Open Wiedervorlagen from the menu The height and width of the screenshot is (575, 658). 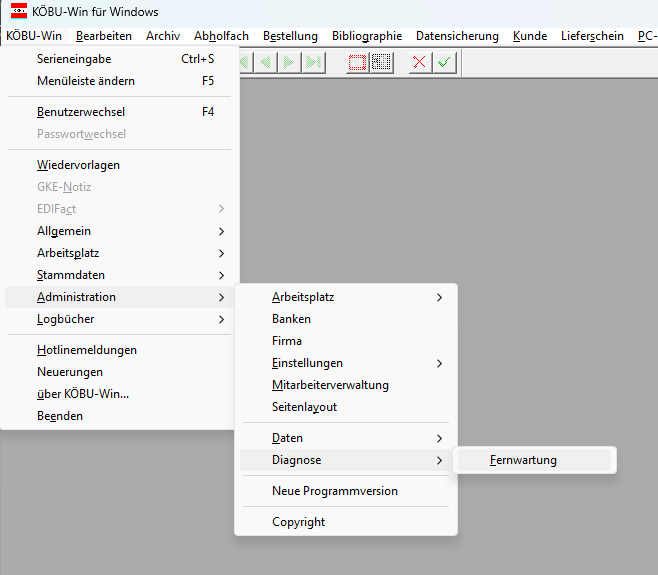(x=120, y=165)
